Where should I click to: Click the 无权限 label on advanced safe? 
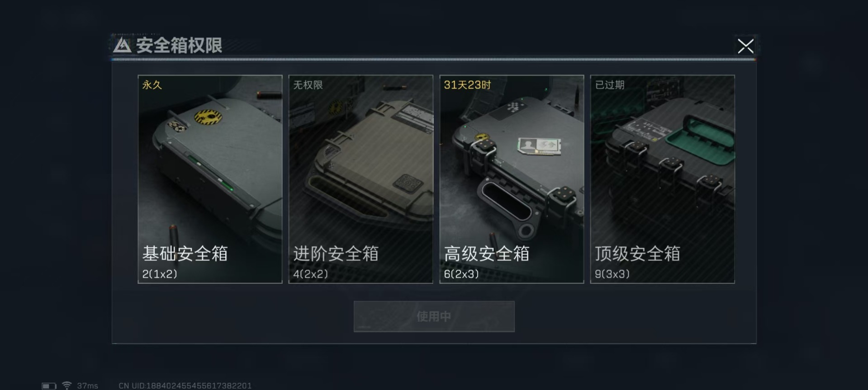pos(308,85)
